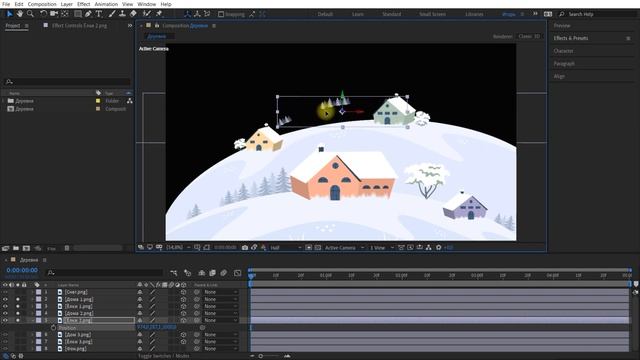Collapse the Елки 2.png layer properties
640x360 pixels.
click(33, 320)
